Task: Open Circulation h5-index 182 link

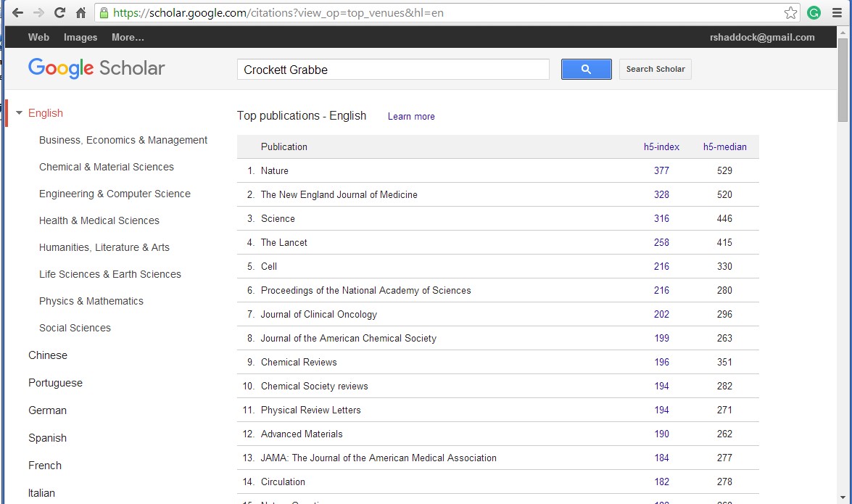Action: tap(661, 482)
